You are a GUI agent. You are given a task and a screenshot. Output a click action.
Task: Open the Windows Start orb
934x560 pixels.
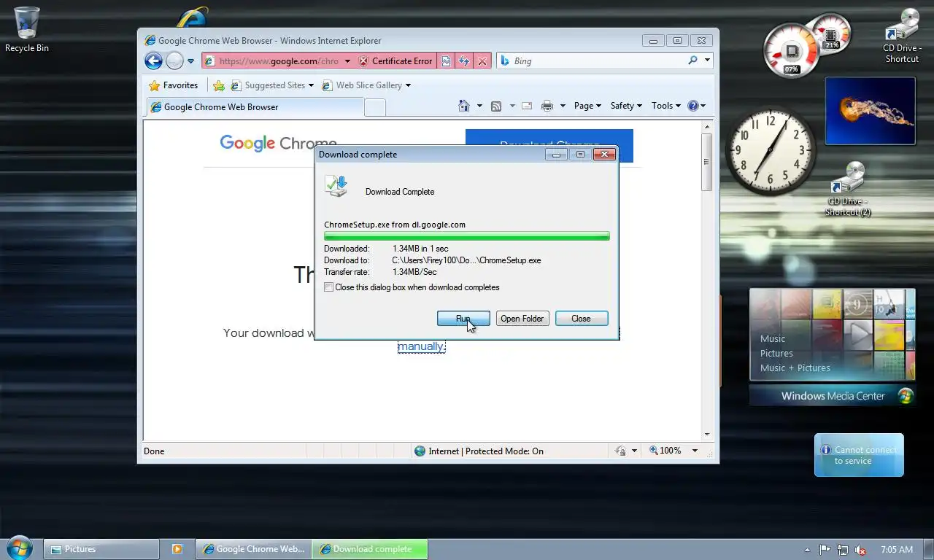[19, 548]
